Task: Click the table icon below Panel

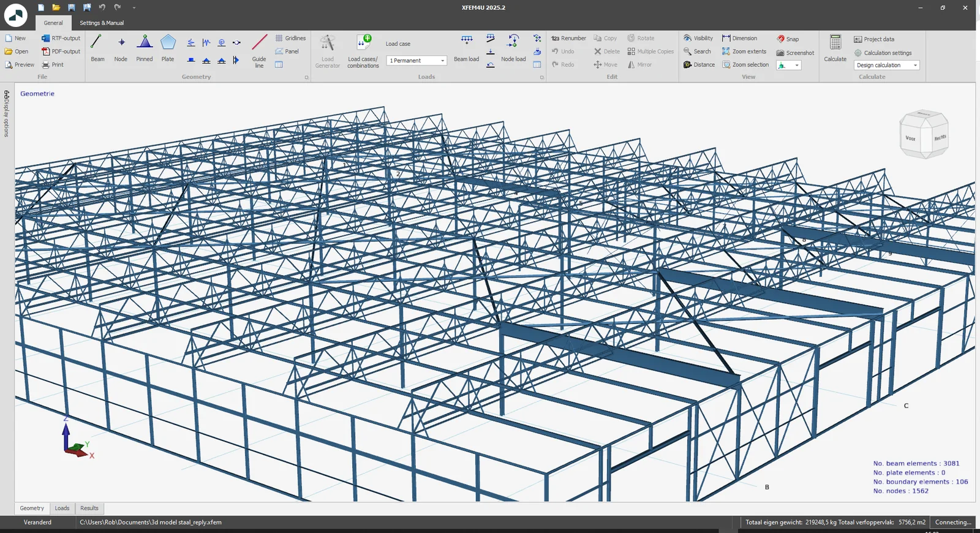Action: [x=279, y=64]
